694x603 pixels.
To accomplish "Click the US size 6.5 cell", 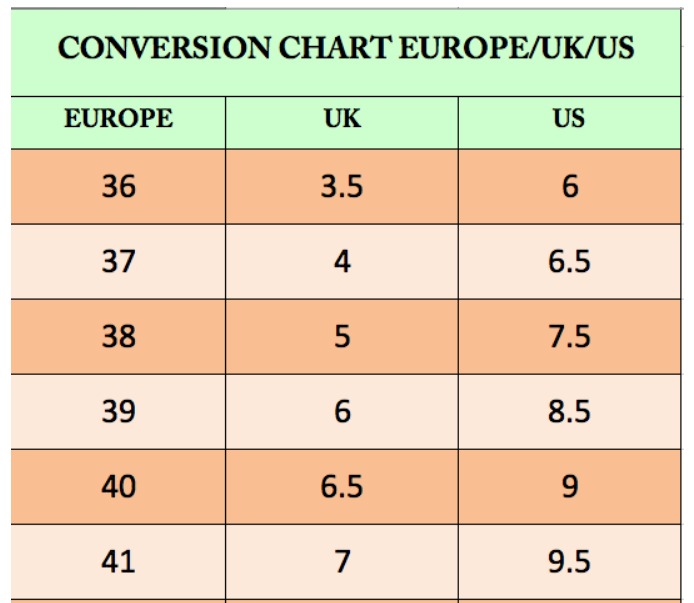I will tap(569, 262).
